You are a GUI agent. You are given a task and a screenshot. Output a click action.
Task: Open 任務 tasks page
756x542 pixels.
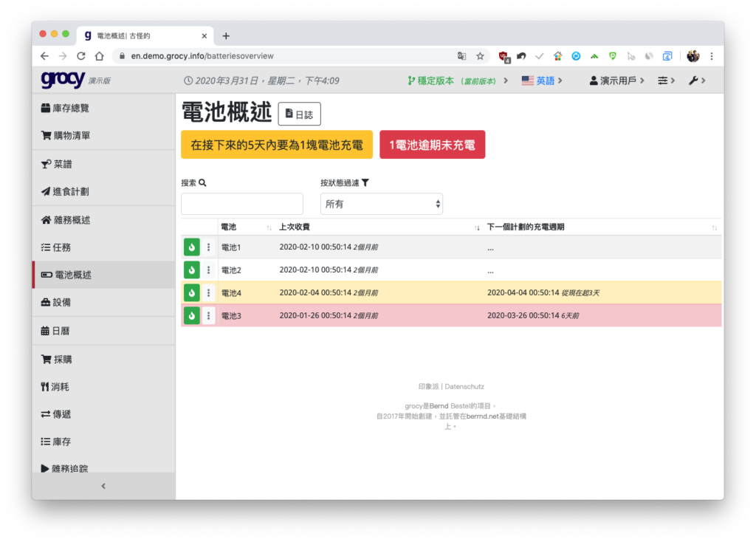[x=103, y=247]
